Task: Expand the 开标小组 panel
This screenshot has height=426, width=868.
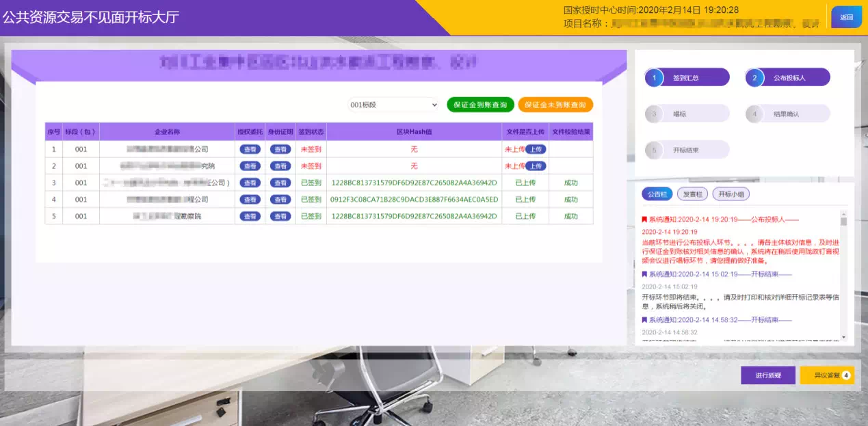Action: coord(732,194)
